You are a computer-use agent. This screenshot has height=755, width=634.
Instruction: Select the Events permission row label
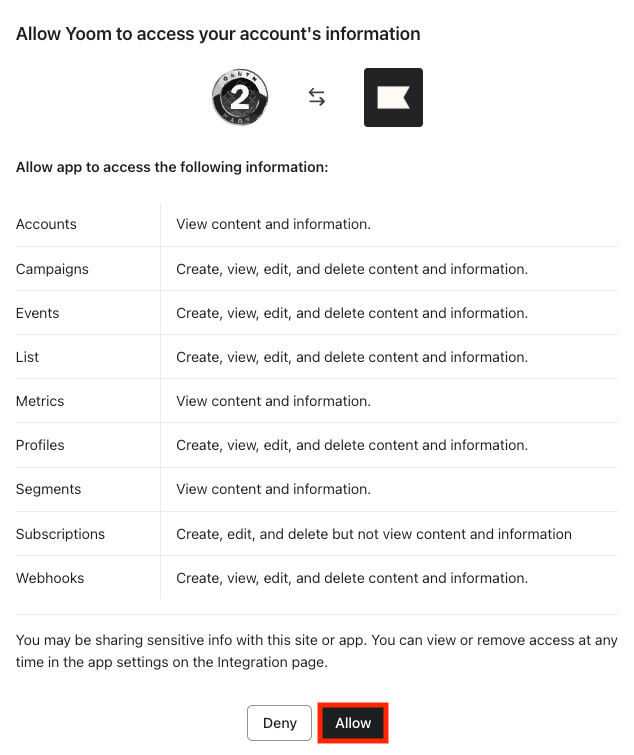click(38, 313)
